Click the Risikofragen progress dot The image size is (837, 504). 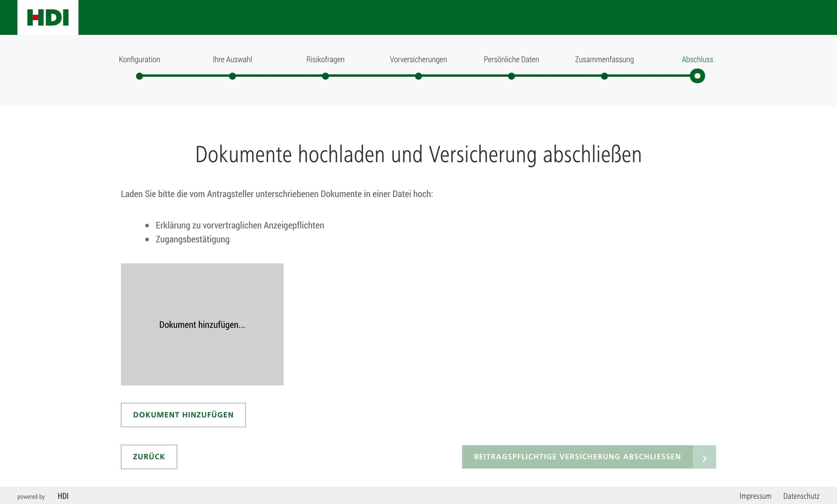(325, 76)
